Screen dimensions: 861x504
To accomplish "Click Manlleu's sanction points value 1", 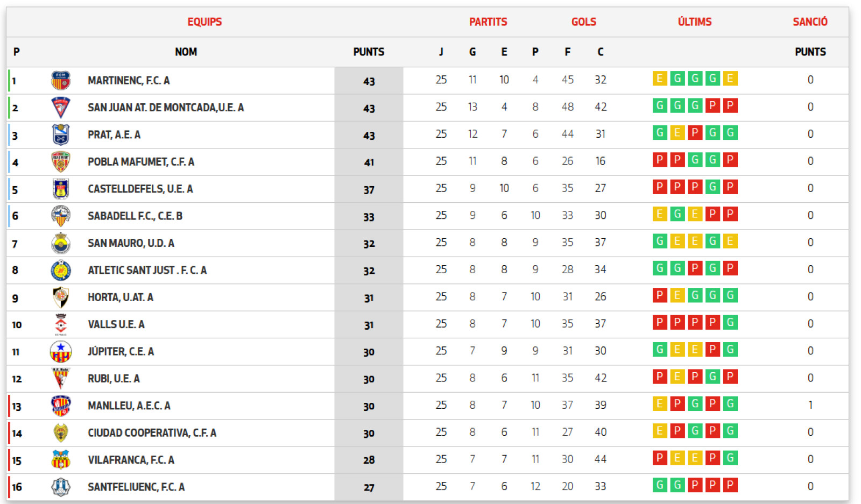I will pos(810,405).
